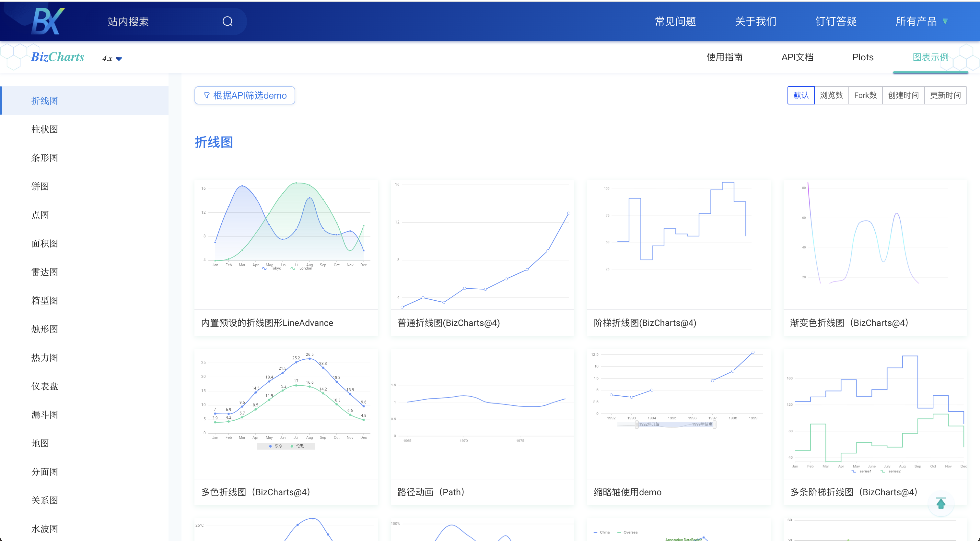Open 钉钉答疑 in the top navigation
980x541 pixels.
(x=836, y=22)
